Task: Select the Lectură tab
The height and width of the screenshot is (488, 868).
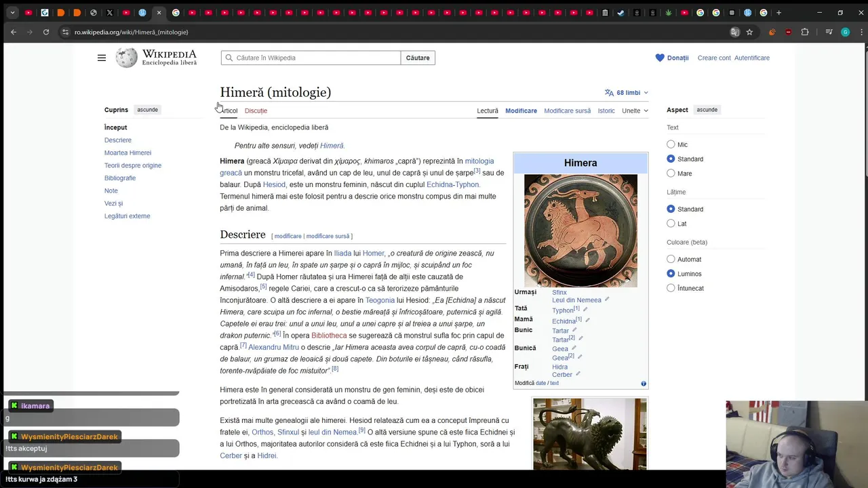Action: pyautogui.click(x=487, y=110)
